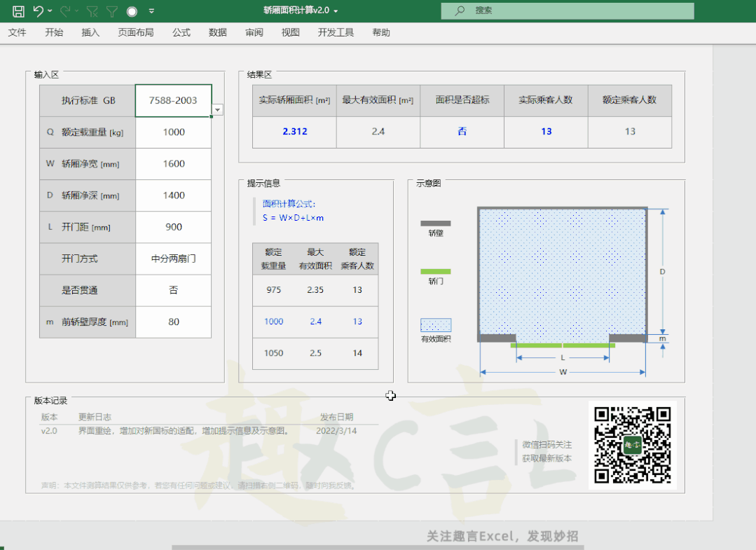Click the 面积是否超标 header cell
Viewport: 756px width, 550px height.
point(462,100)
